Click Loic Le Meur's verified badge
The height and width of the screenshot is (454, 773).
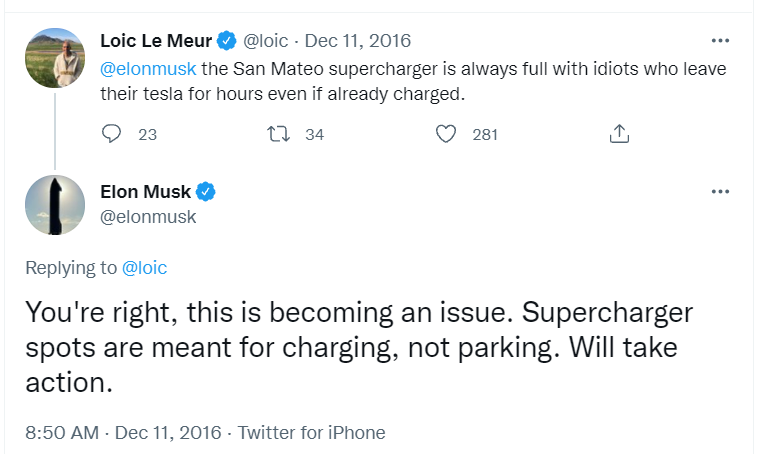click(227, 41)
